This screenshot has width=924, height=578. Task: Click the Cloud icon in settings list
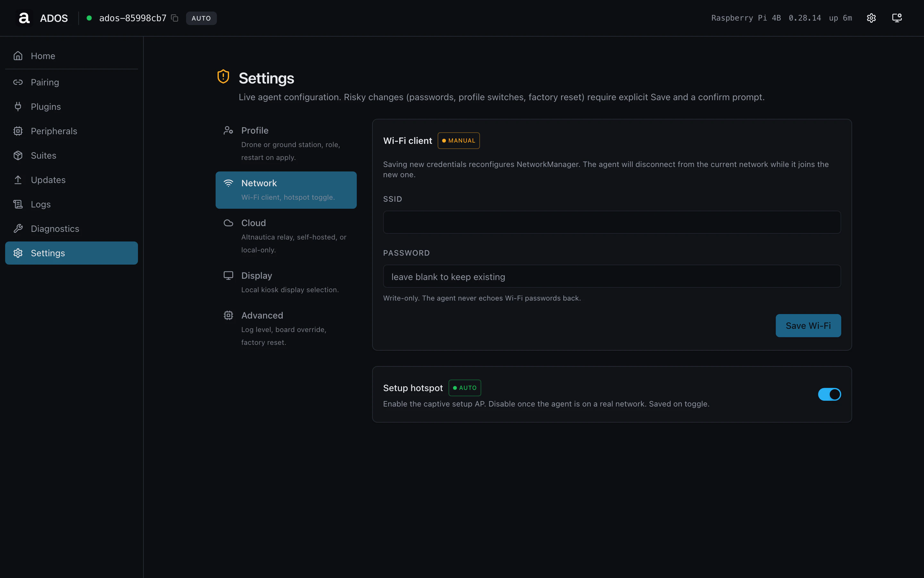[228, 223]
